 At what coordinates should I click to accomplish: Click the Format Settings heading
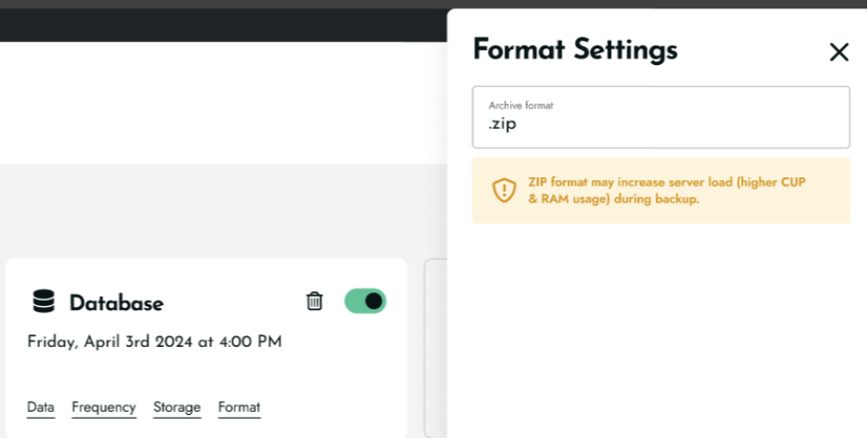pyautogui.click(x=575, y=50)
